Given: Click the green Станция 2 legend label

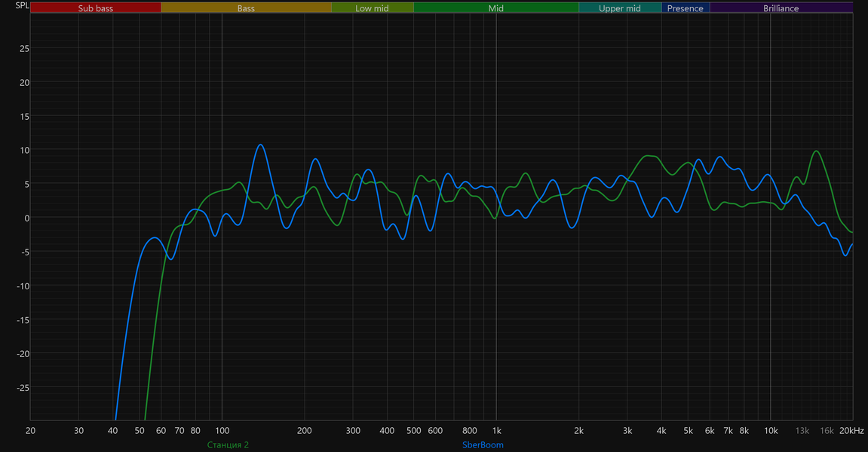Looking at the screenshot, I should point(228,444).
